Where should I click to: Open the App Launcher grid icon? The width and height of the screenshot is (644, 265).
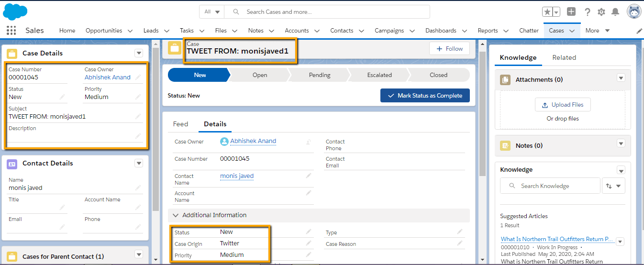click(x=11, y=31)
